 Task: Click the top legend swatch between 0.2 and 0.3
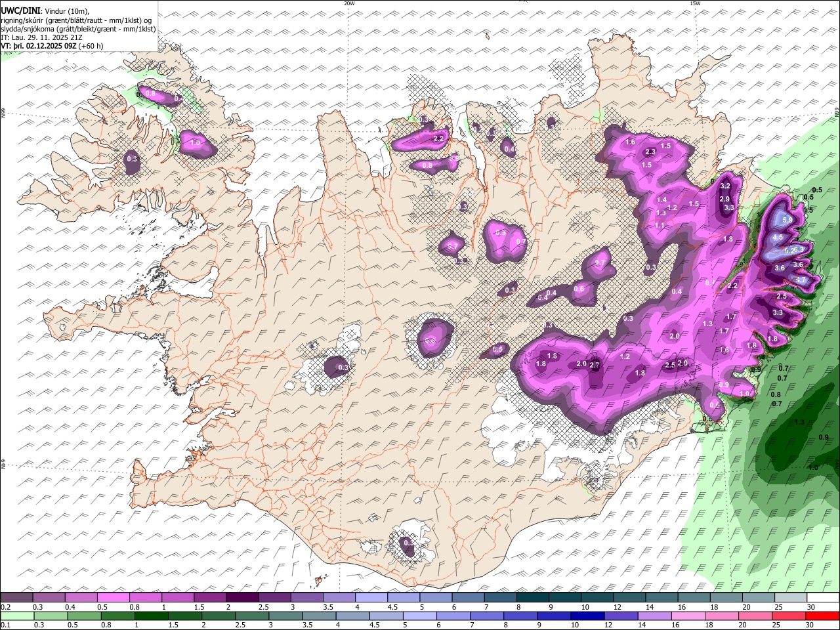pyautogui.click(x=17, y=597)
